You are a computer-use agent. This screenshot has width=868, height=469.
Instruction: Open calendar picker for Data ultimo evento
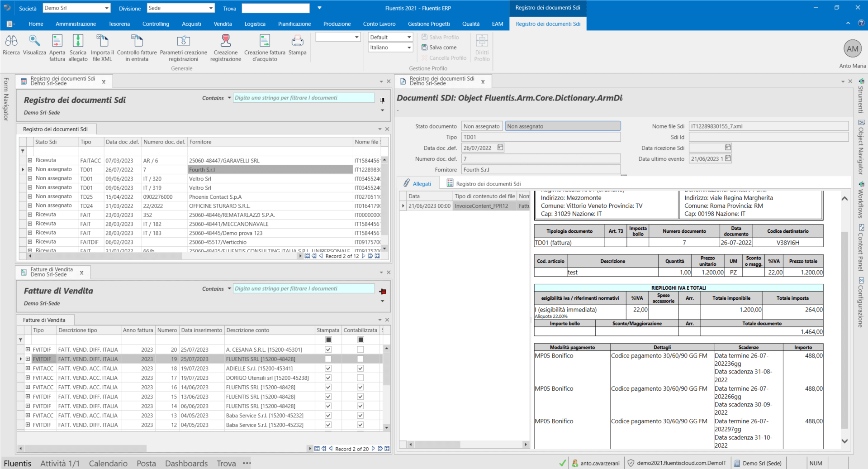pos(728,158)
